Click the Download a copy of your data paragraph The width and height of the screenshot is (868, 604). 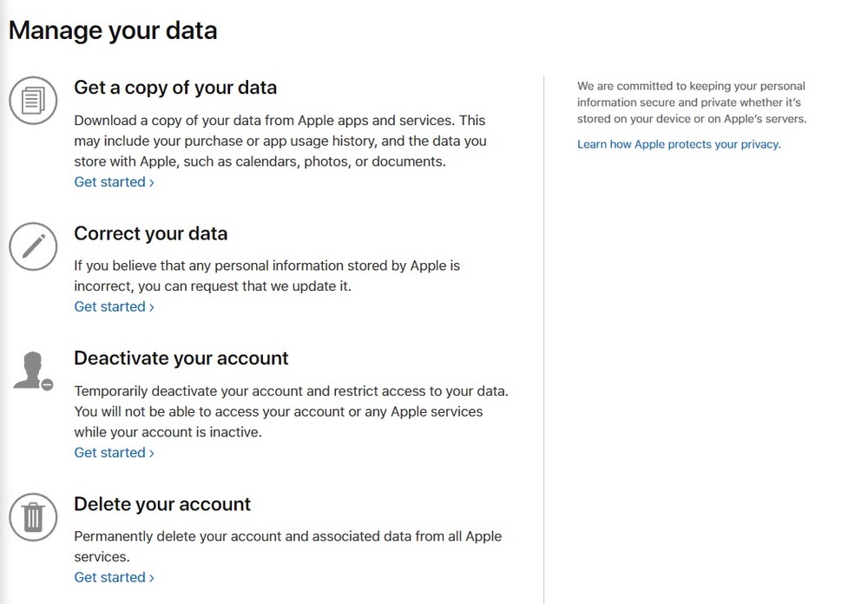click(280, 141)
